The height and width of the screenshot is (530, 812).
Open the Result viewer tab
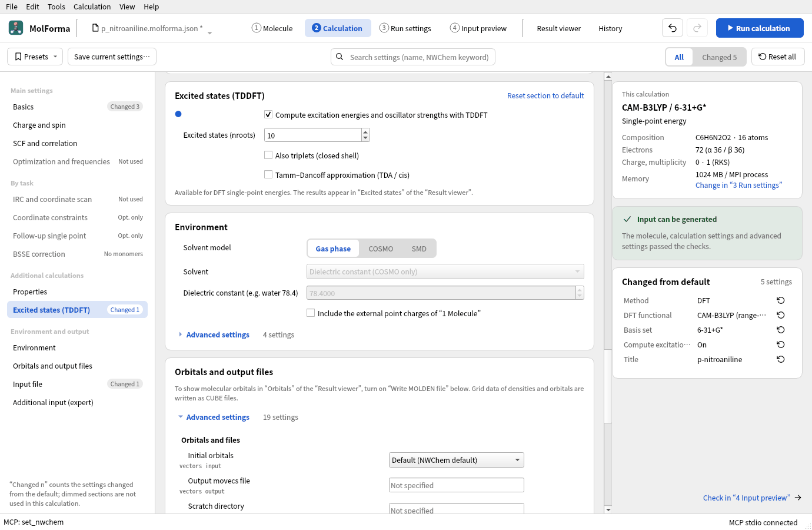point(559,28)
